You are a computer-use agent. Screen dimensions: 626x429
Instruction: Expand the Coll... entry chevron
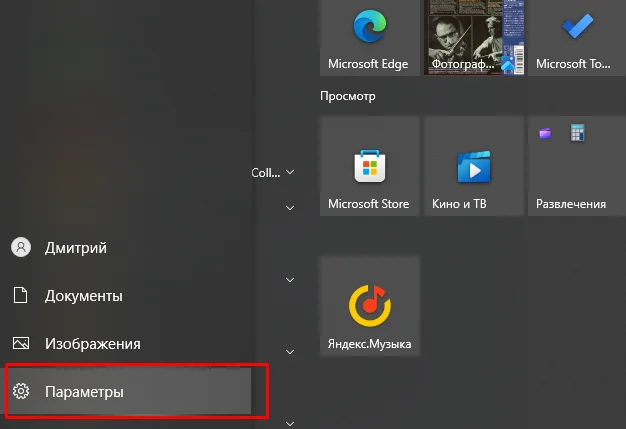[x=290, y=172]
